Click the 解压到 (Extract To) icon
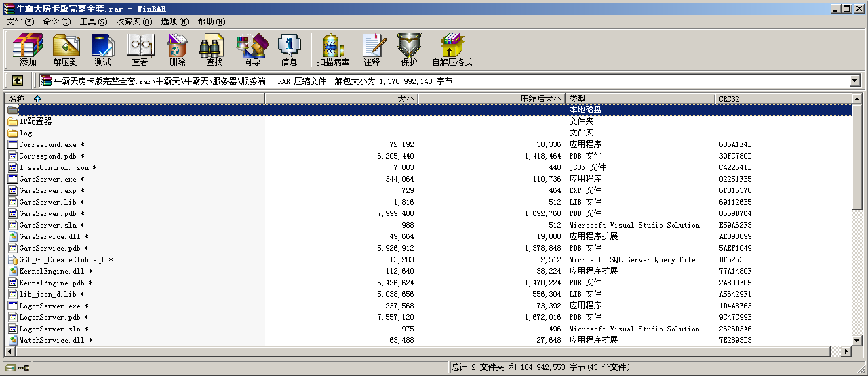 click(x=66, y=49)
